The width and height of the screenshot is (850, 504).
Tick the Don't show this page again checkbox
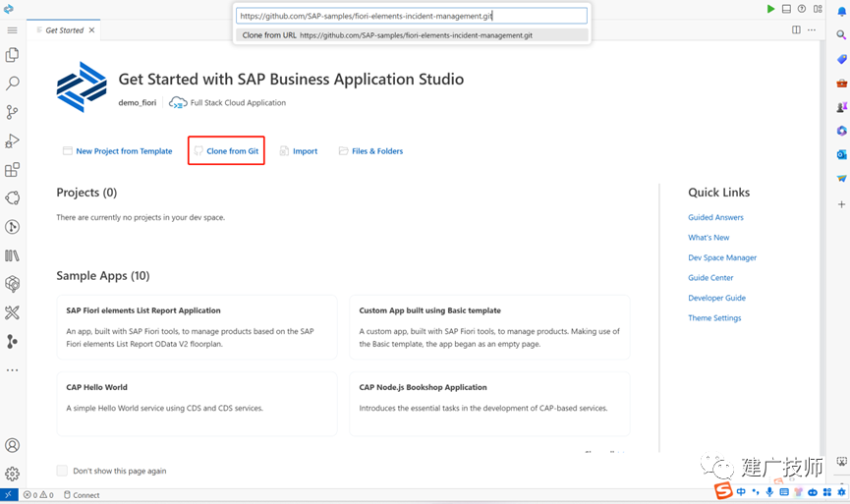coord(62,471)
